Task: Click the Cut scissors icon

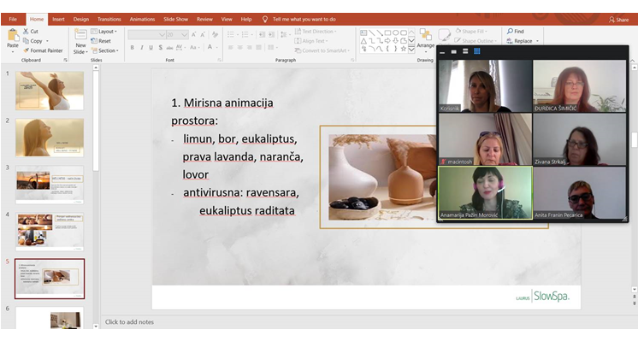Action: [25, 31]
